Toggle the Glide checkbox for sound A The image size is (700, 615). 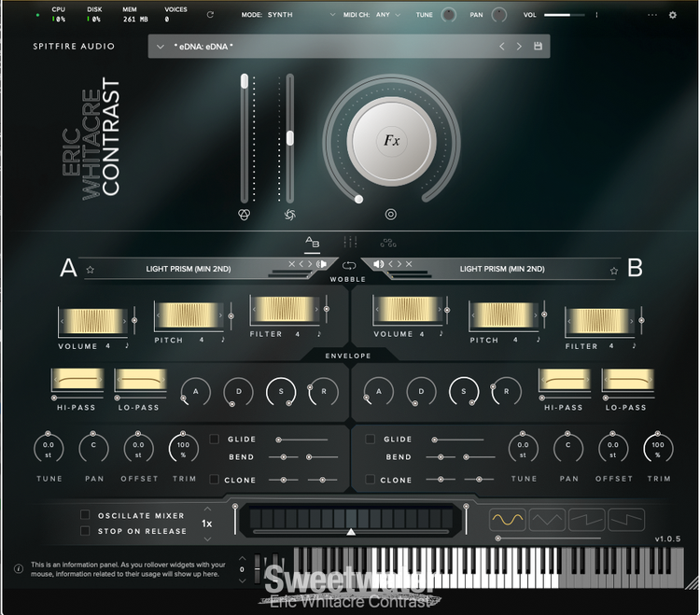[215, 439]
